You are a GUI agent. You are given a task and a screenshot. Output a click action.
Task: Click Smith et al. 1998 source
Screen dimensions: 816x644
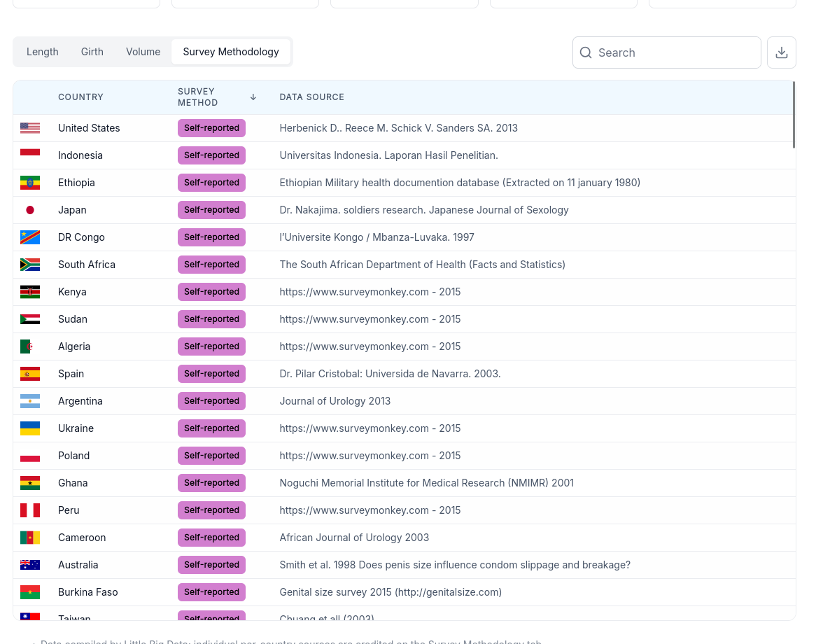click(x=455, y=565)
